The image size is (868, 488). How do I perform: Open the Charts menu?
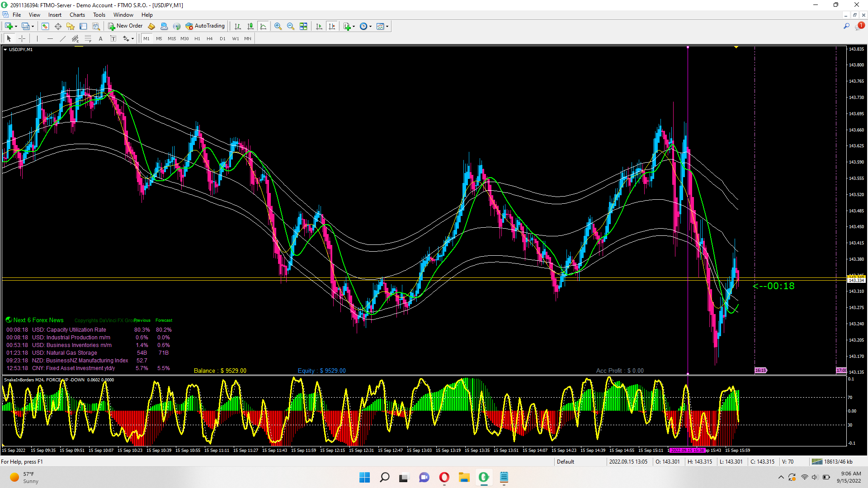pos(77,15)
